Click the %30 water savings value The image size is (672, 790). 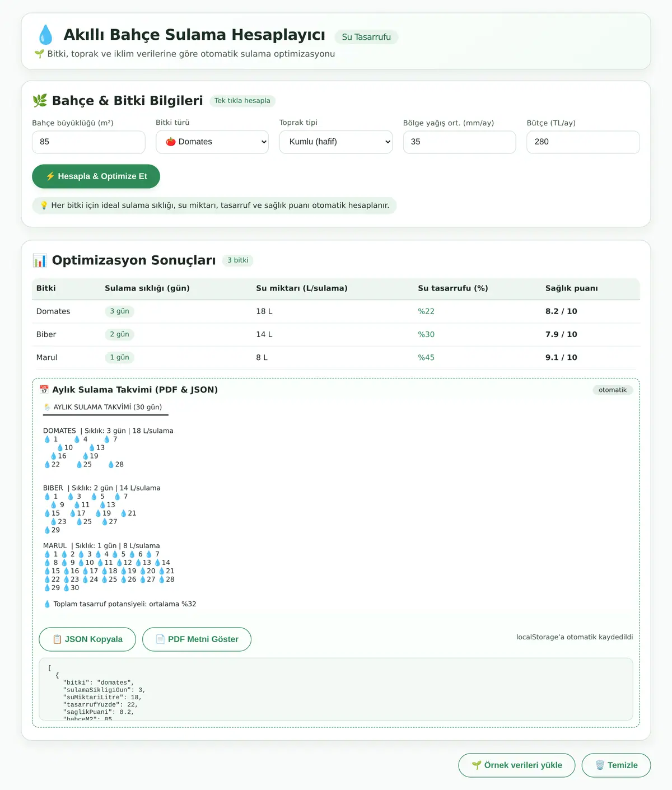coord(426,334)
